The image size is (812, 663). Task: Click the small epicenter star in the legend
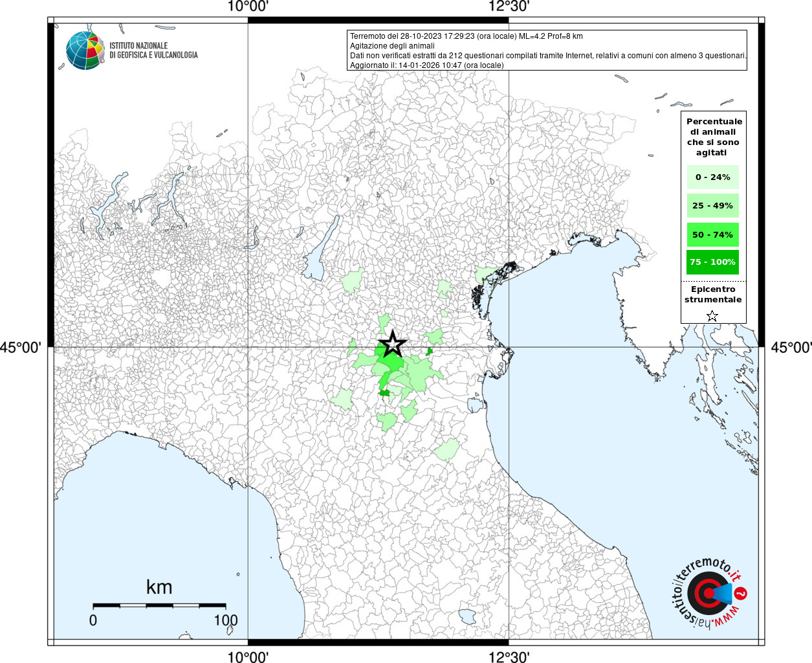[x=712, y=316]
